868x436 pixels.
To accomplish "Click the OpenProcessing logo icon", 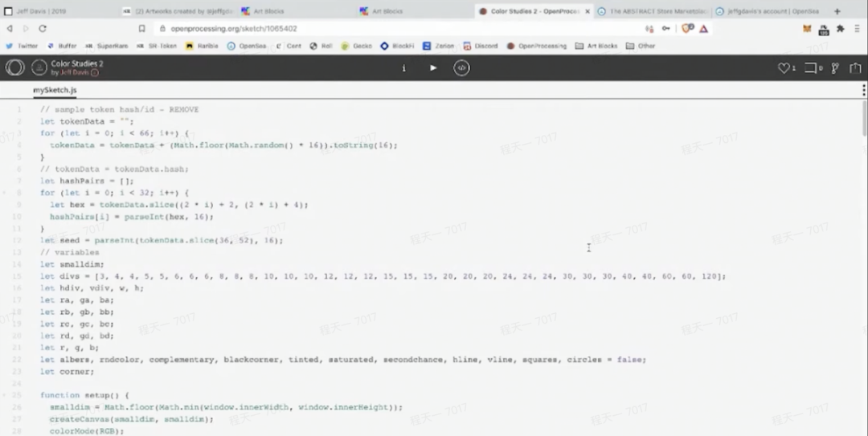I will pos(14,67).
